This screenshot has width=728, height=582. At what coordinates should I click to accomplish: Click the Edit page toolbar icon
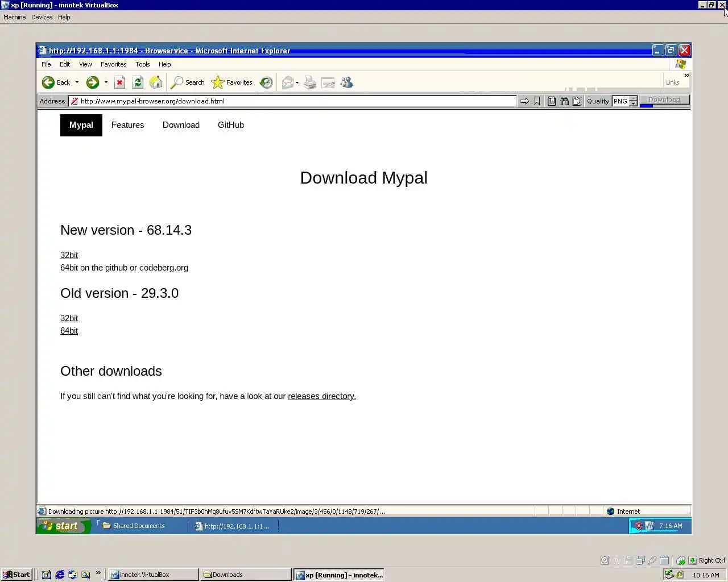pos(328,83)
